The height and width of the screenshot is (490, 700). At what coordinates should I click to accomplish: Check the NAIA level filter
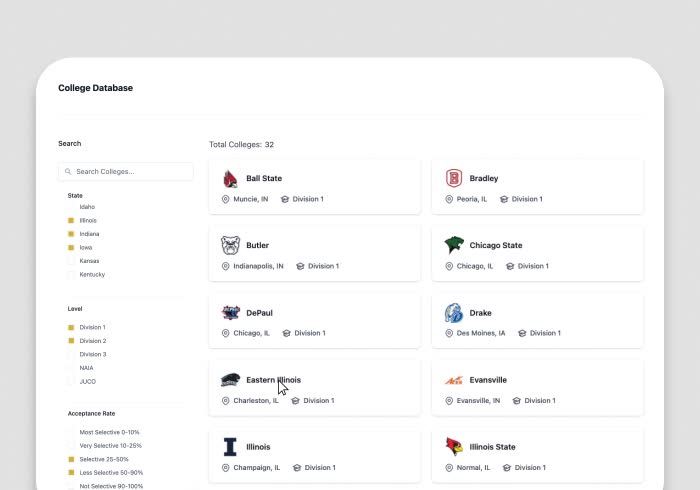click(71, 368)
